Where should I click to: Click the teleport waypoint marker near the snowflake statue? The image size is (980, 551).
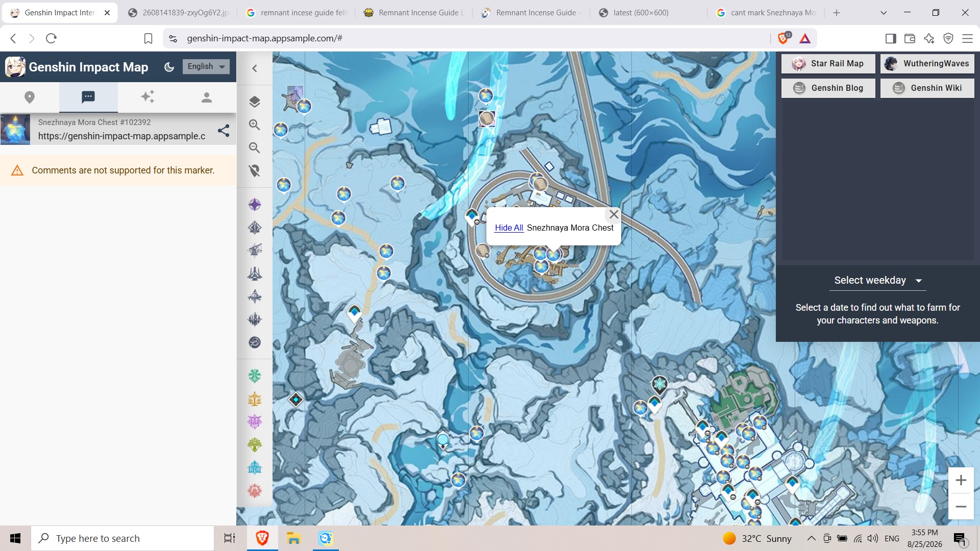655,405
